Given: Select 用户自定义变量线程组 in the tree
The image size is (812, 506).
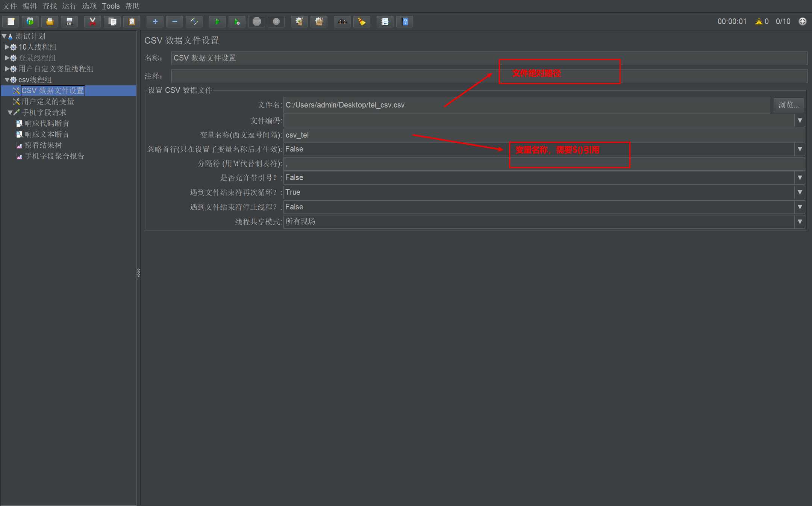Looking at the screenshot, I should coord(56,69).
